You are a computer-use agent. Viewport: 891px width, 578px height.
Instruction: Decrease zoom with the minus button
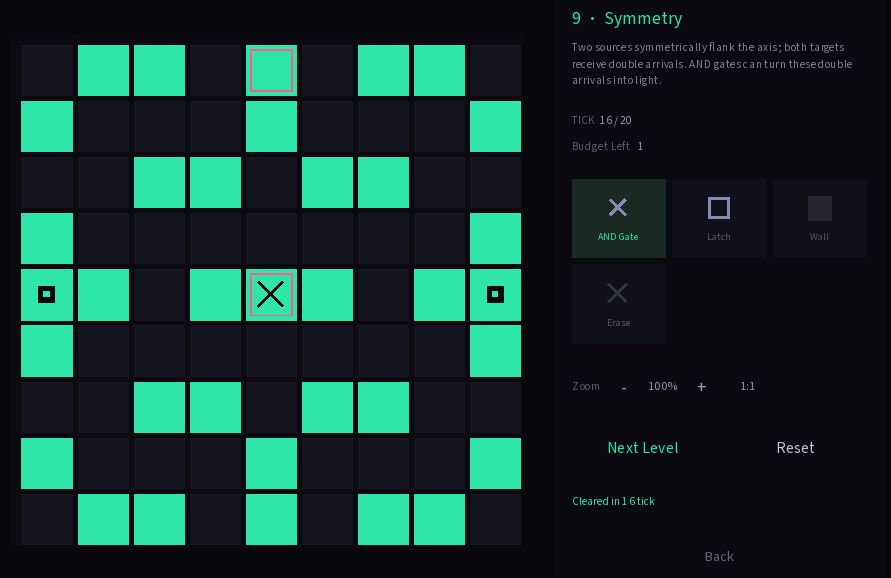point(624,386)
